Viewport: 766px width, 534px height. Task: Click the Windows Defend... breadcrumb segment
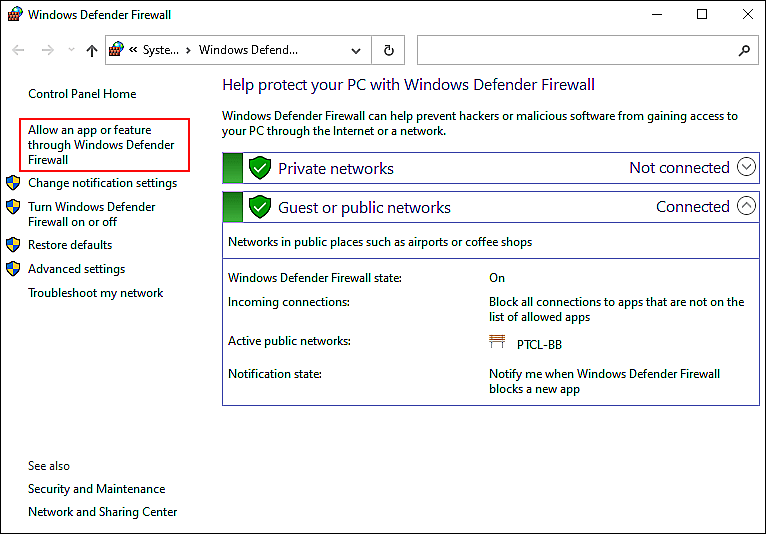pyautogui.click(x=248, y=50)
